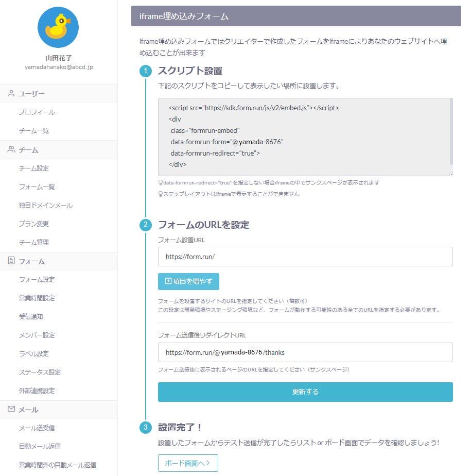Open チーム管理 page
The image size is (471, 476).
tap(33, 242)
